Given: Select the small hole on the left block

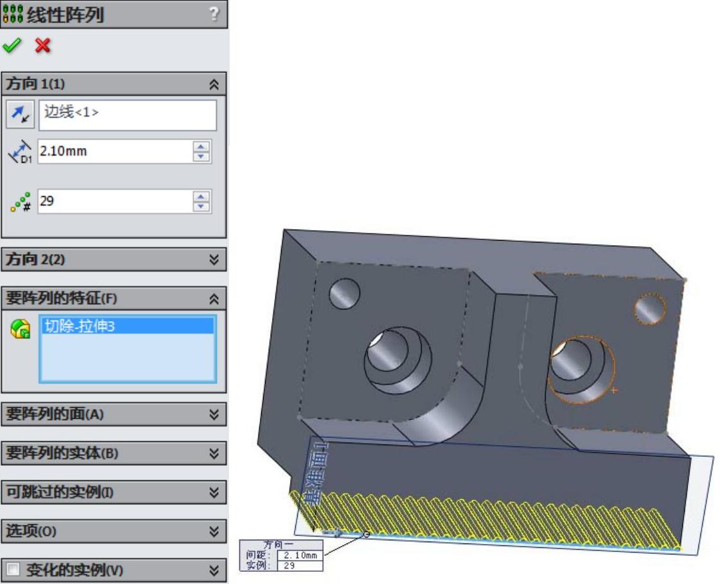Looking at the screenshot, I should 345,294.
